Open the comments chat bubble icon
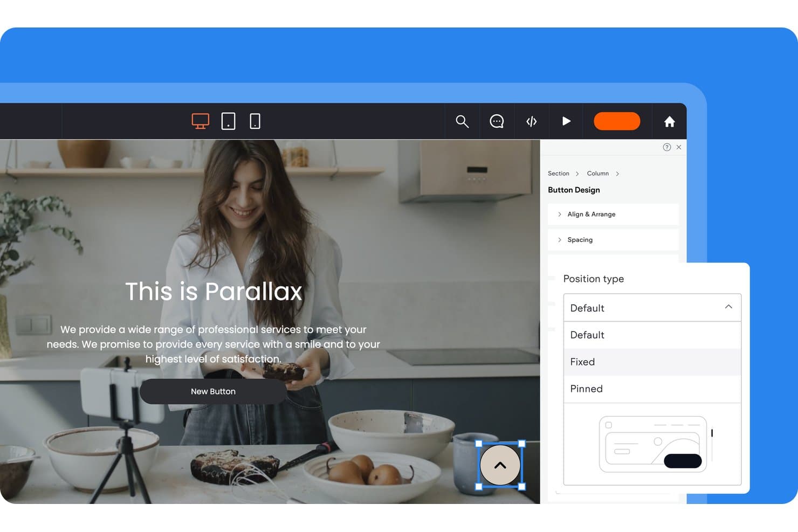 (497, 121)
